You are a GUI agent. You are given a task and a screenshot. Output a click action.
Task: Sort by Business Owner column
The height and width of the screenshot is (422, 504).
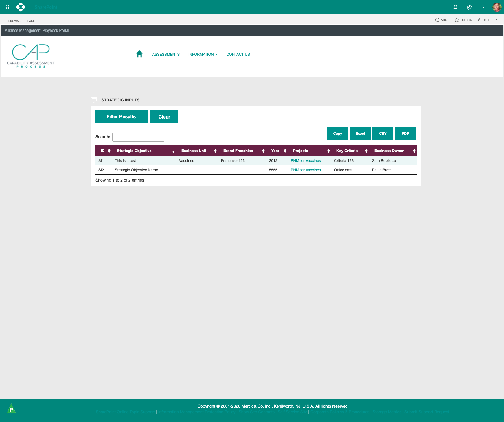394,151
